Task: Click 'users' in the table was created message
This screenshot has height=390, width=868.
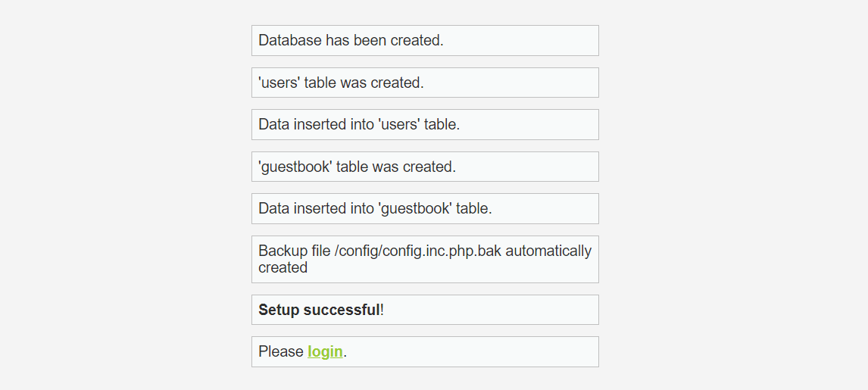Action: (x=279, y=83)
